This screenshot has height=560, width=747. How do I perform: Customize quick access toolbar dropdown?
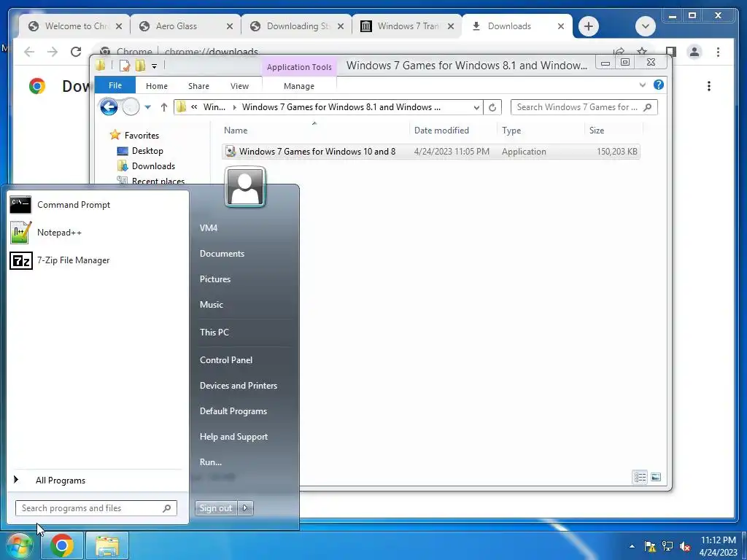(x=155, y=66)
